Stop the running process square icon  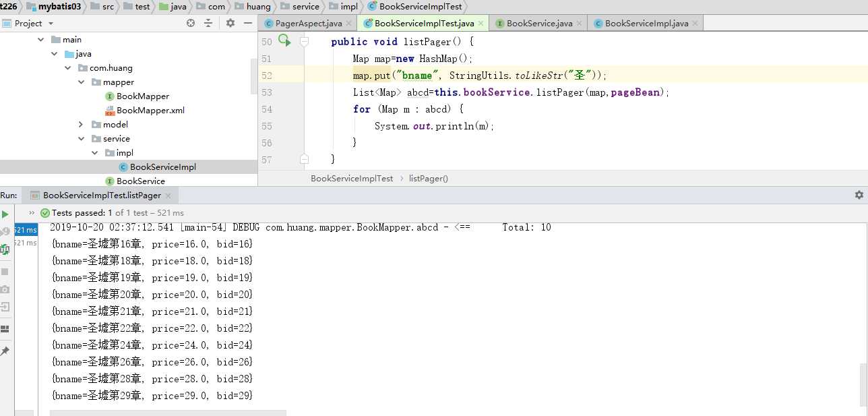point(5,271)
